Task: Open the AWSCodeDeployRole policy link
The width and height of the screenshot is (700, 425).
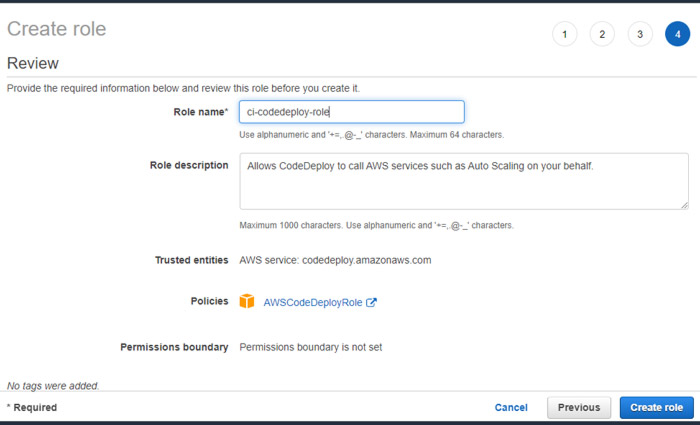Action: [x=312, y=303]
